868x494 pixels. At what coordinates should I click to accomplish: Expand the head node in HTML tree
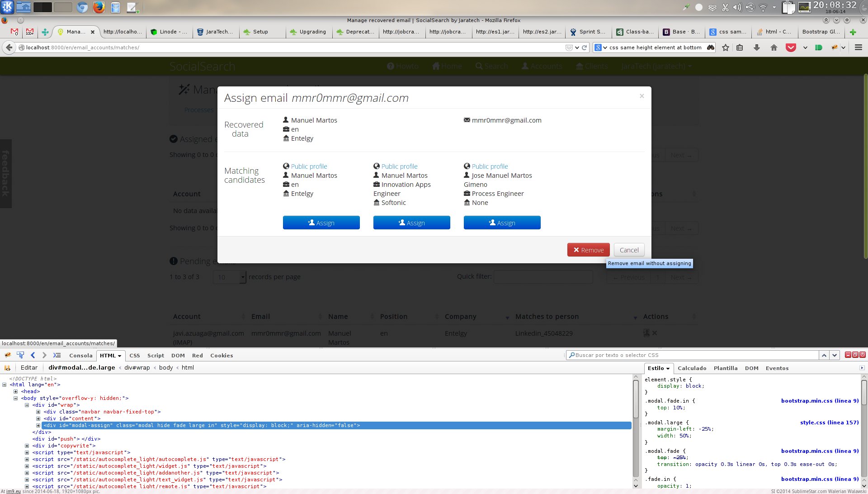pos(15,392)
